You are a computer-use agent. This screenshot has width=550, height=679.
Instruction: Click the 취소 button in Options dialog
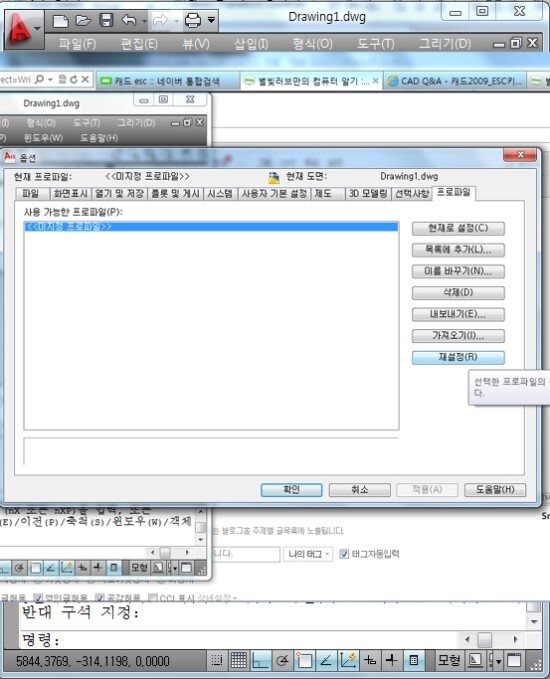coord(359,490)
